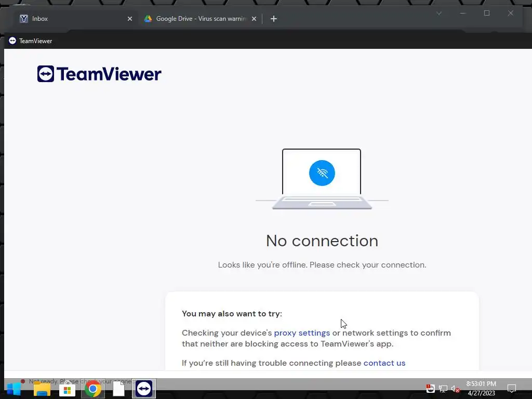Open Google Chrome from the taskbar
532x399 pixels.
(x=92, y=389)
